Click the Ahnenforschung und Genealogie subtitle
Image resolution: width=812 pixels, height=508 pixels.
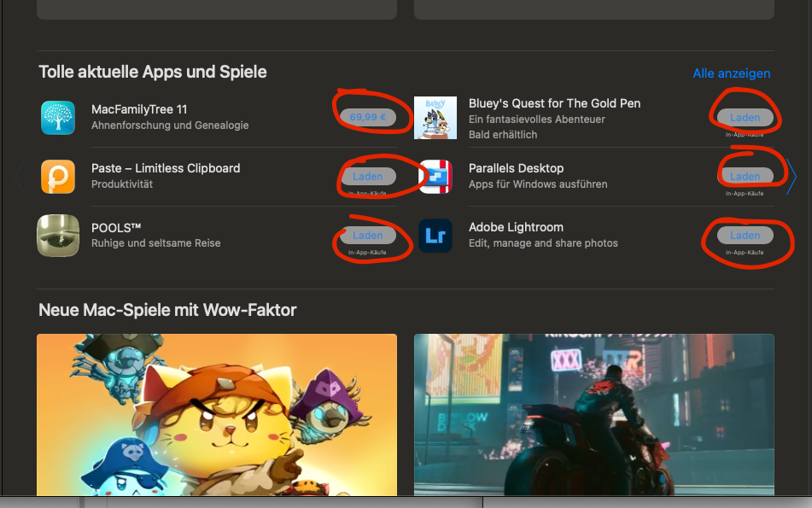coord(170,126)
